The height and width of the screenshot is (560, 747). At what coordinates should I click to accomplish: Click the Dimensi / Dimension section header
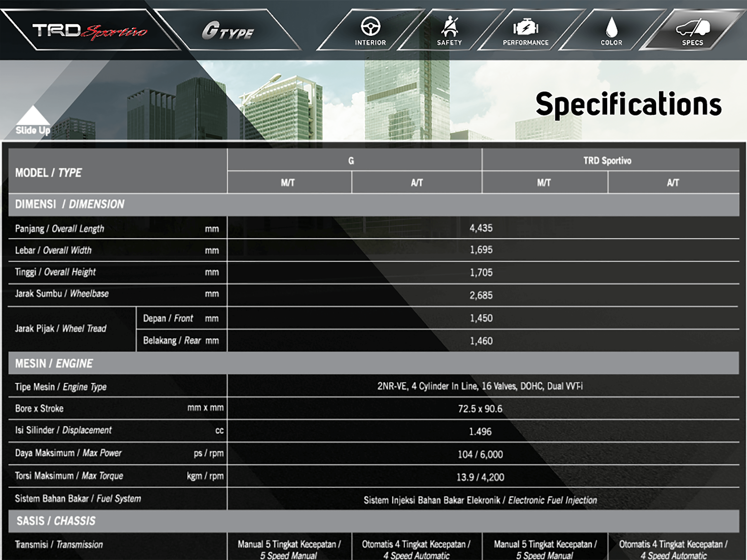click(70, 204)
